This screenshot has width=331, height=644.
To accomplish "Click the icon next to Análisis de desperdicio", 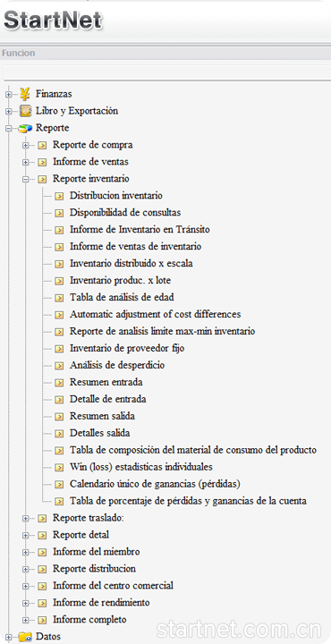I will [x=59, y=365].
